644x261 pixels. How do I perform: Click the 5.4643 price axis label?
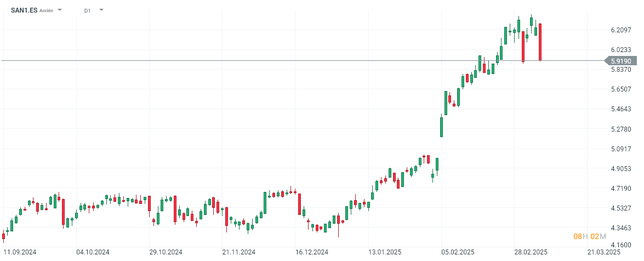[620, 109]
